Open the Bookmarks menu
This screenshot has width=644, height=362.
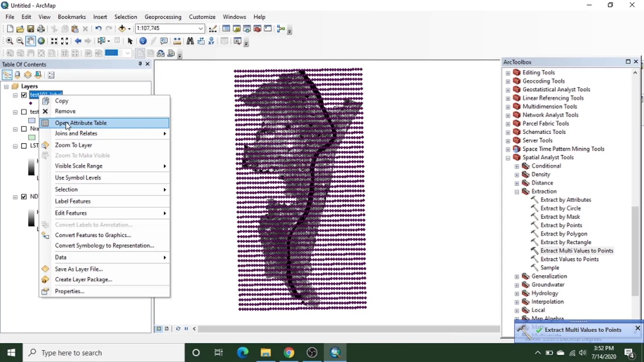(x=71, y=17)
